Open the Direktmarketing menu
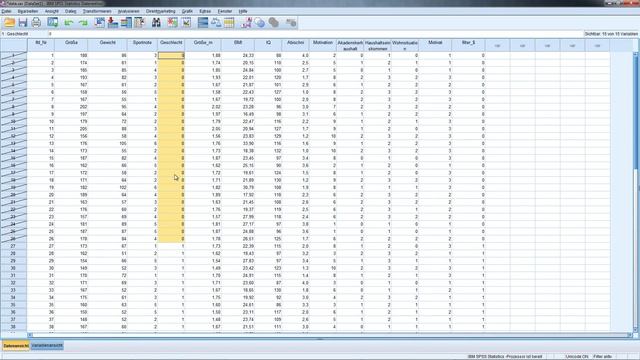The width and height of the screenshot is (640, 360). pos(160,11)
